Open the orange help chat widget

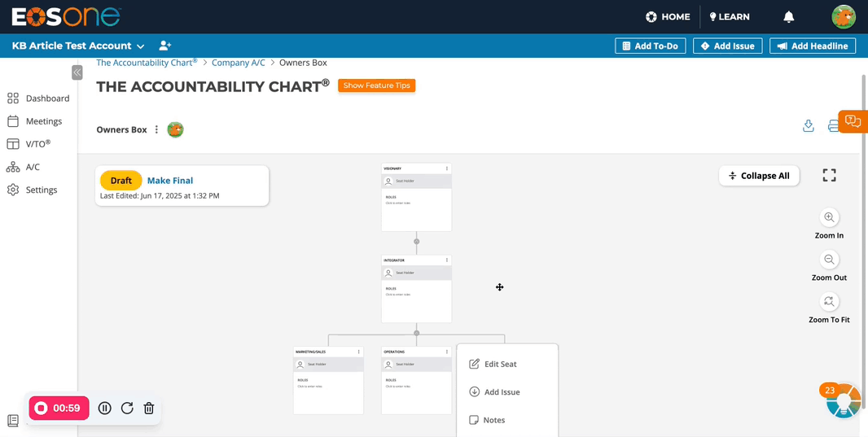[853, 121]
